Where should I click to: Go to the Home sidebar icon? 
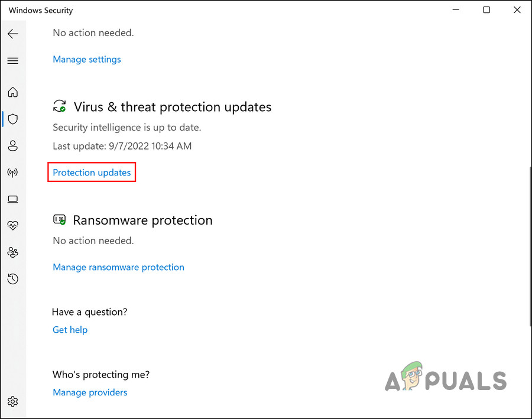tap(12, 92)
